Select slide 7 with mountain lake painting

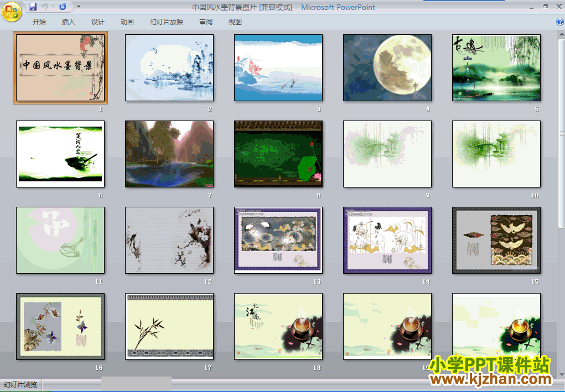pyautogui.click(x=169, y=154)
